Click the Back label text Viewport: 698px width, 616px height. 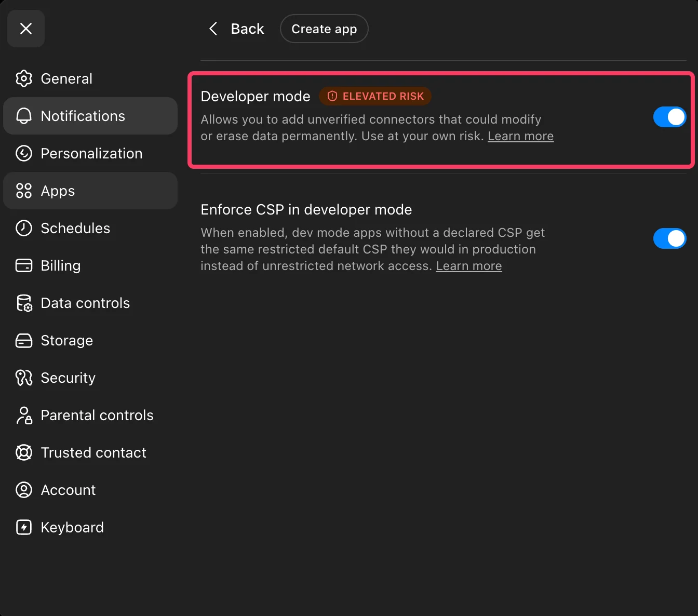click(247, 29)
